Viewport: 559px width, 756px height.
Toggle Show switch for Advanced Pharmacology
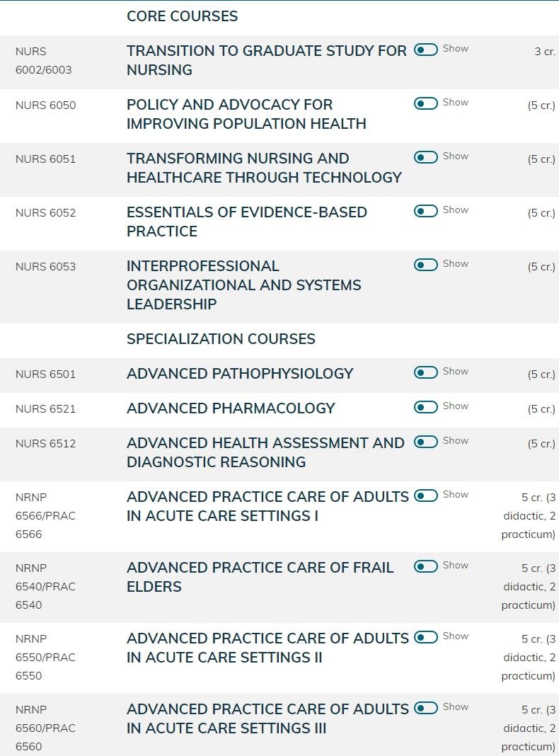pyautogui.click(x=426, y=407)
